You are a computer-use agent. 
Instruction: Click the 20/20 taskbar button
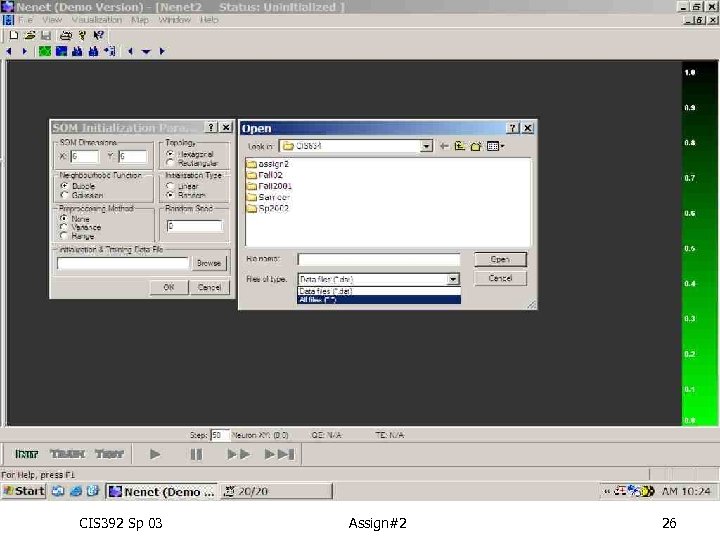(x=276, y=491)
